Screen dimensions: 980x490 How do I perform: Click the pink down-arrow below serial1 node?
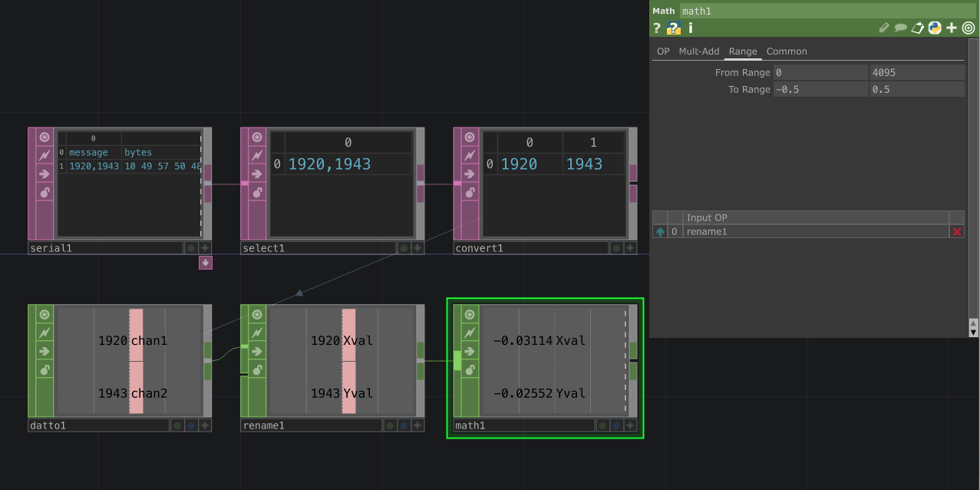[205, 262]
